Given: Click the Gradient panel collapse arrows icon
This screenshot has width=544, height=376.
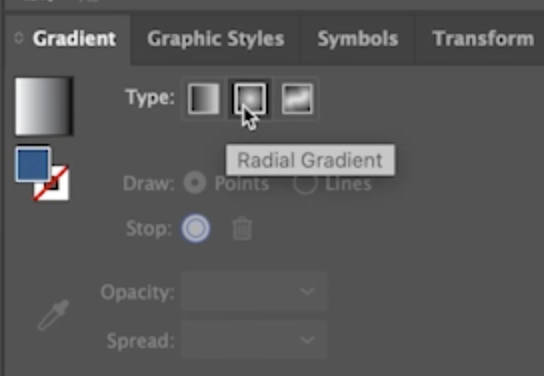Looking at the screenshot, I should tap(19, 38).
